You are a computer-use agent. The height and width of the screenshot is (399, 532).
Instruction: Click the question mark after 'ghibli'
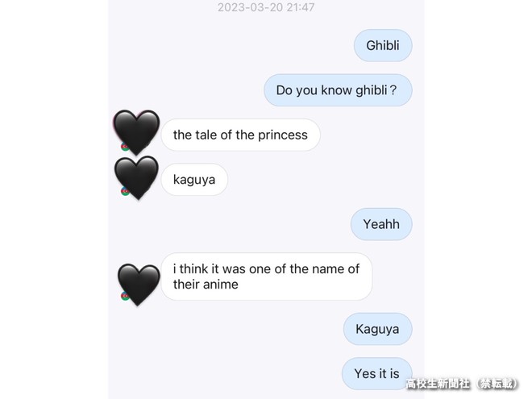pyautogui.click(x=393, y=90)
